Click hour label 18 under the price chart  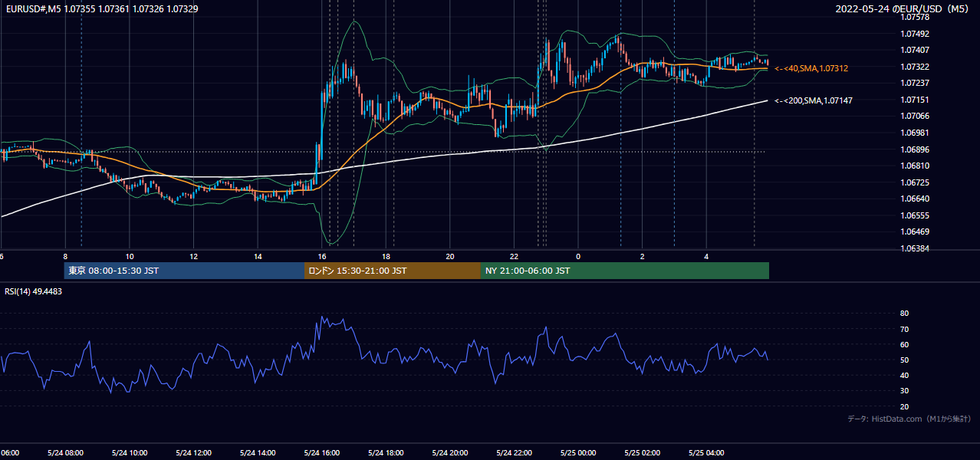click(x=386, y=256)
